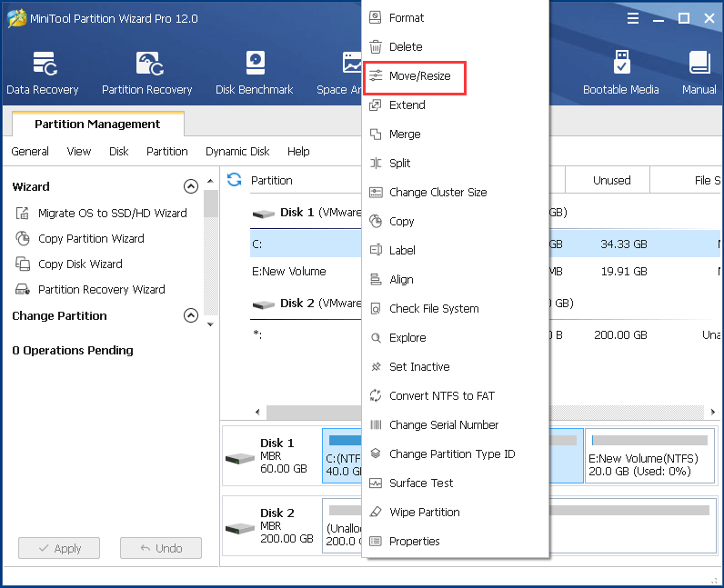Screen dimensions: 724x588
Task: Choose Check File System
Action: 434,308
